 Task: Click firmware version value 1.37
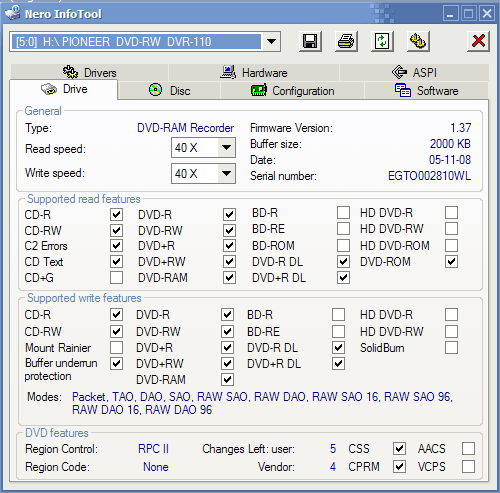click(x=461, y=128)
